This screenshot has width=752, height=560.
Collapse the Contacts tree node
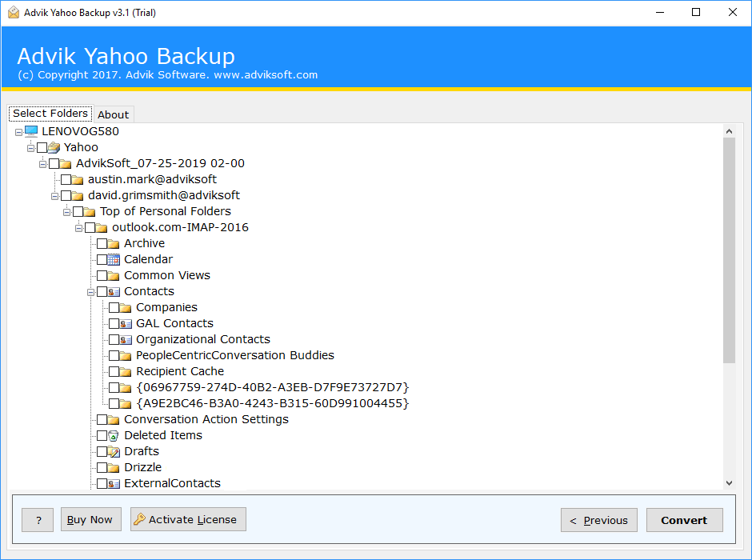pos(90,292)
